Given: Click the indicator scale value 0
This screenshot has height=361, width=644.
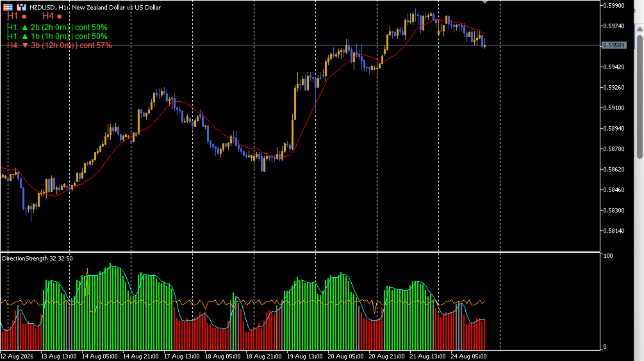Looking at the screenshot, I should click(x=604, y=347).
